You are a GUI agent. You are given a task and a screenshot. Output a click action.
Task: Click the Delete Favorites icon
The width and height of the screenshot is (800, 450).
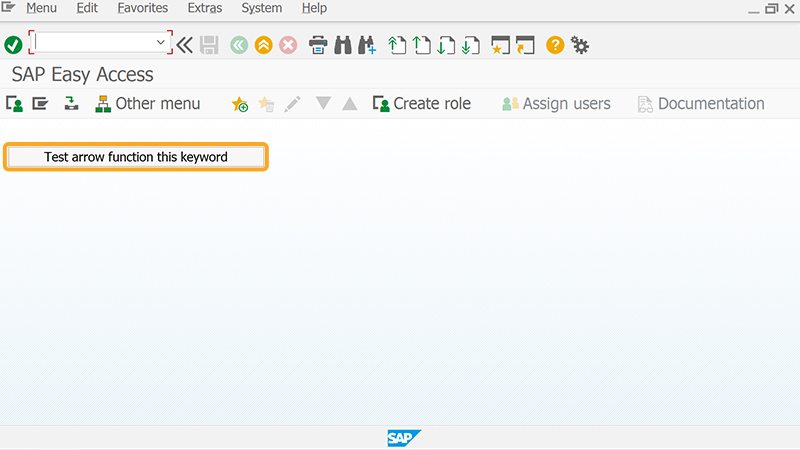coord(266,104)
